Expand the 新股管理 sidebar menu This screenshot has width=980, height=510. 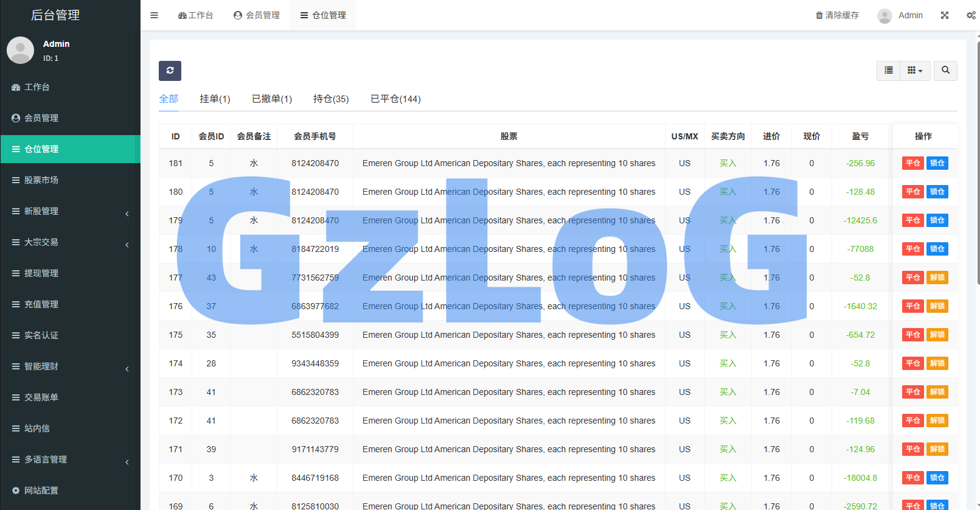click(x=70, y=211)
